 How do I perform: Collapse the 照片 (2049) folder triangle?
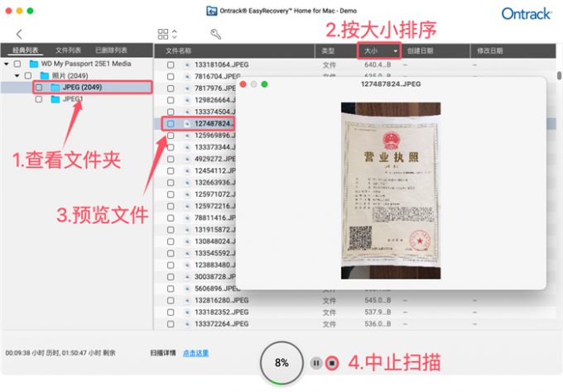click(x=17, y=76)
